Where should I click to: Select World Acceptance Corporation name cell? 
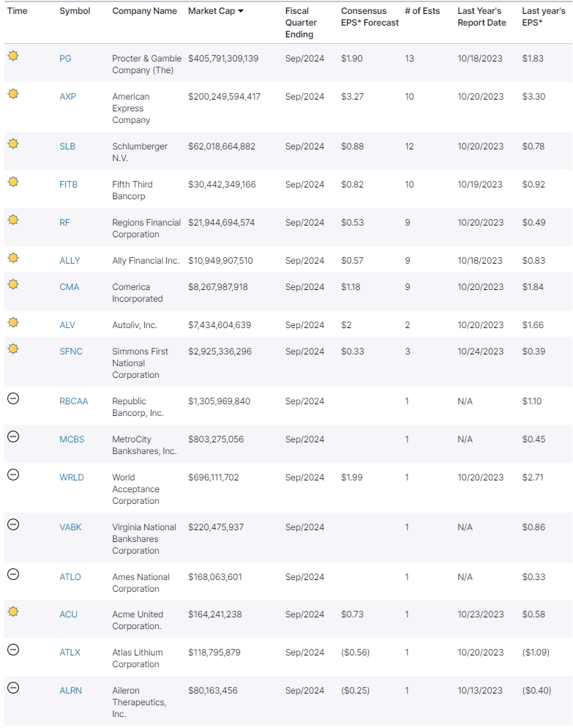point(135,489)
